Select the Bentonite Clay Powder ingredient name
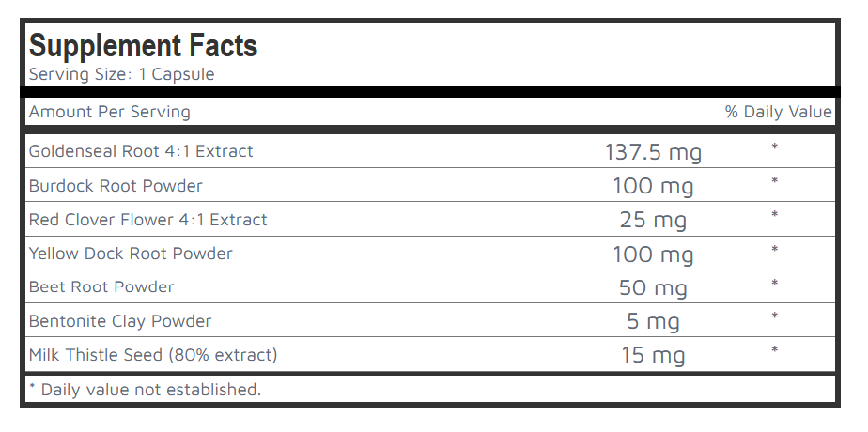Image resolution: width=868 pixels, height=432 pixels. point(120,321)
